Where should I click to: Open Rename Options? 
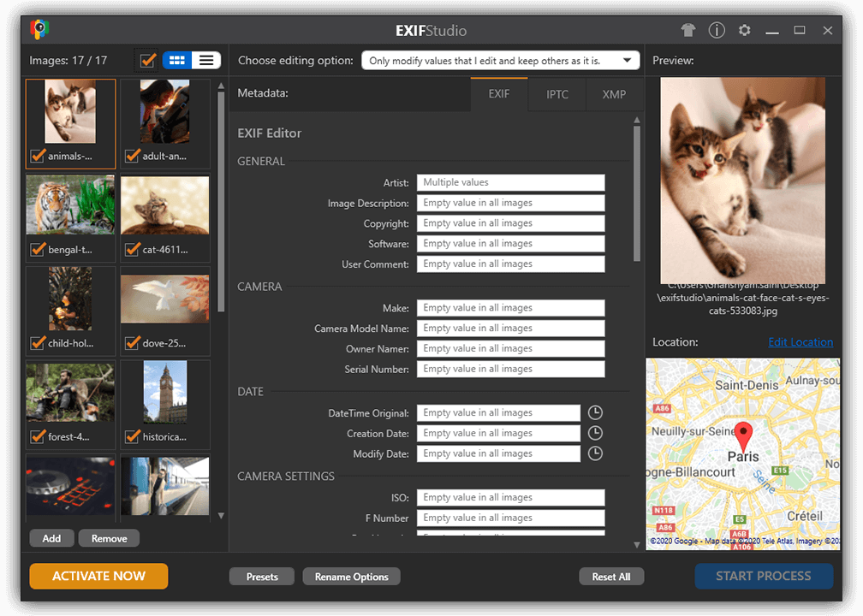point(352,577)
